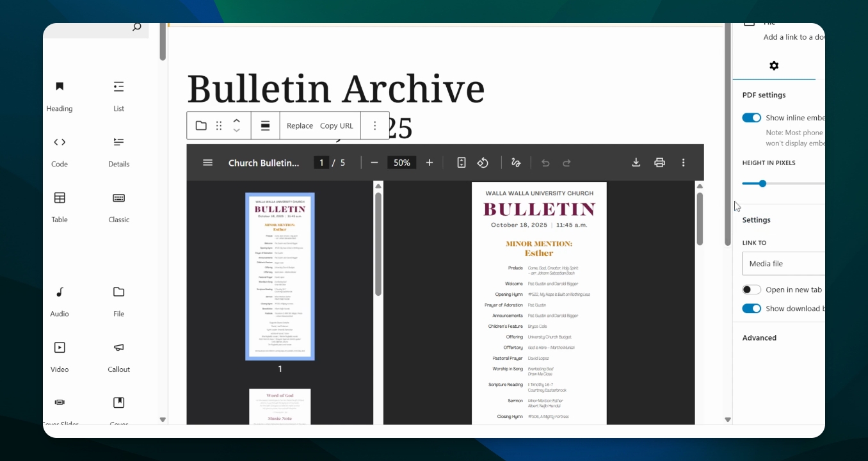The width and height of the screenshot is (868, 461).
Task: Open the Link To dropdown showing Media file
Action: click(x=784, y=264)
